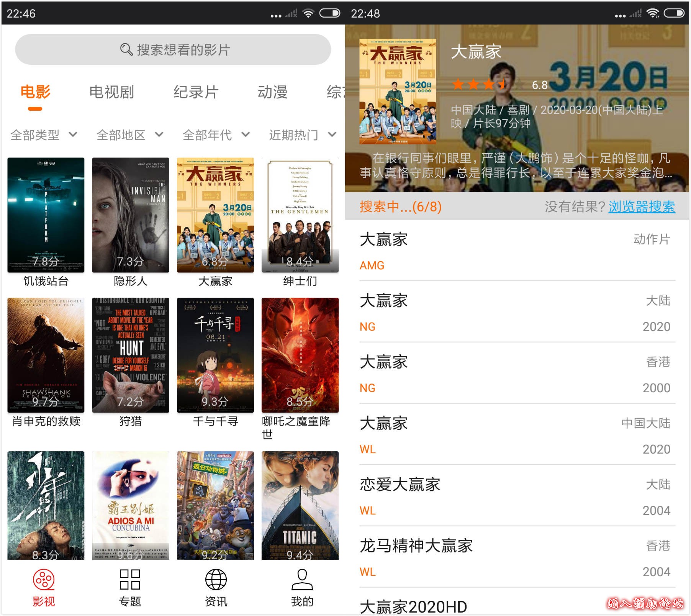691x616 pixels.
Task: Open the 绅士们 movie poster
Action: [300, 215]
